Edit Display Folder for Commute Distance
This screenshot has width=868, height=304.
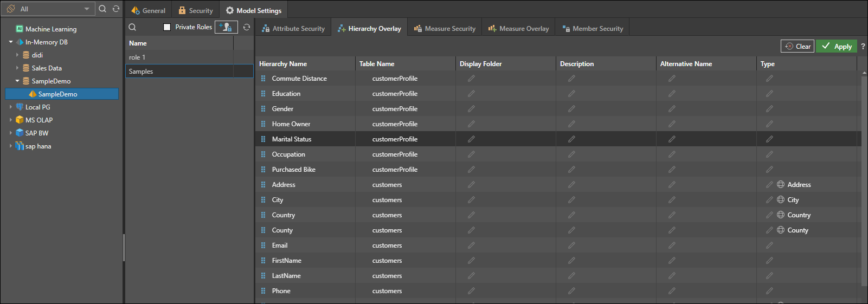point(471,79)
